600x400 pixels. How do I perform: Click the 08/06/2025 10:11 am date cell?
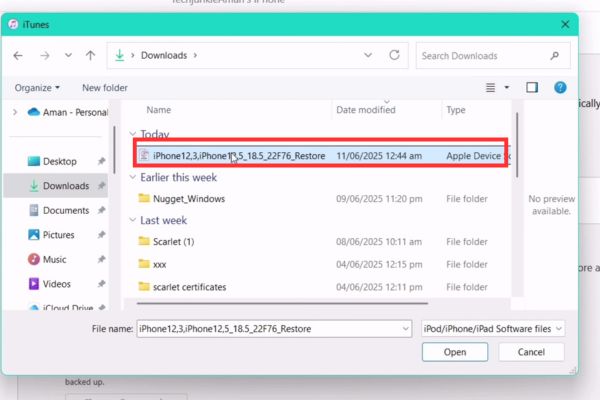pyautogui.click(x=379, y=242)
